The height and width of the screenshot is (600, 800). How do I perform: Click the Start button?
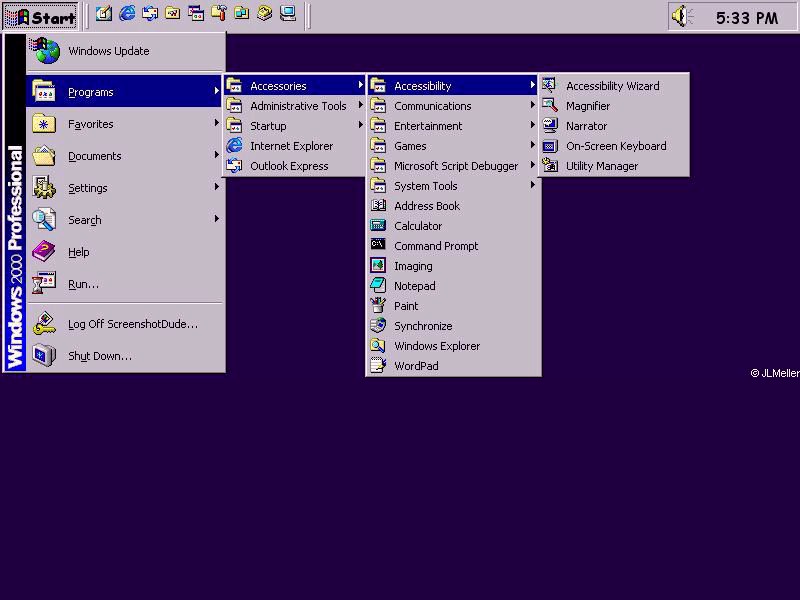click(40, 17)
